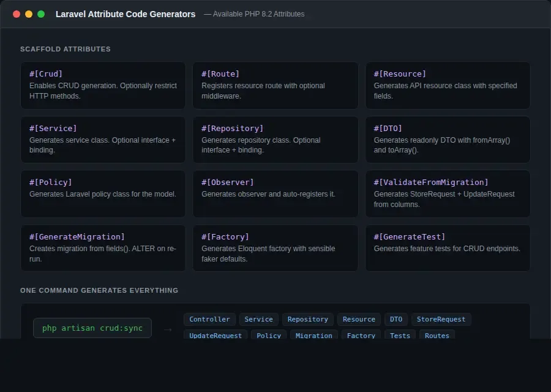Click 'Generates readonly DTO with fromArray()' description
This screenshot has width=551, height=392.
(x=441, y=145)
